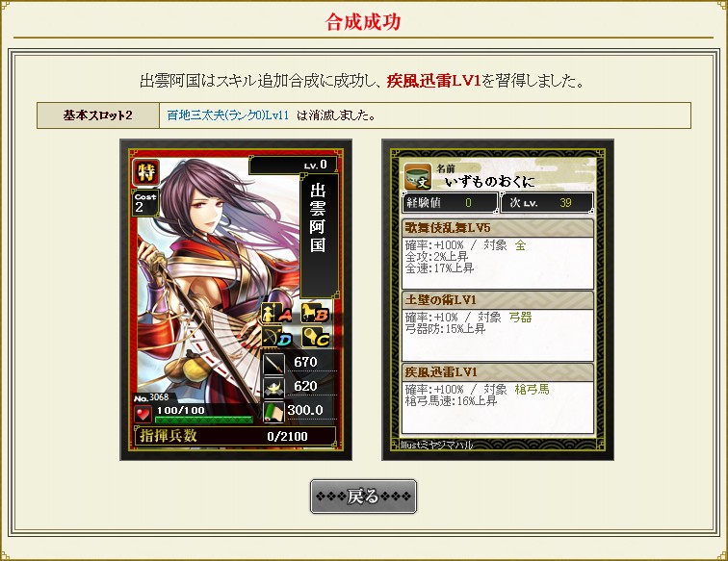Click the 出雲阿国 vertical name plate
This screenshot has height=561, width=728.
pyautogui.click(x=319, y=235)
